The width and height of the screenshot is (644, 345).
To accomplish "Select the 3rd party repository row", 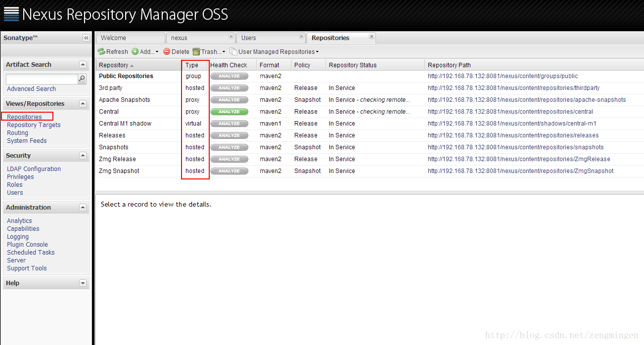I will click(x=369, y=88).
